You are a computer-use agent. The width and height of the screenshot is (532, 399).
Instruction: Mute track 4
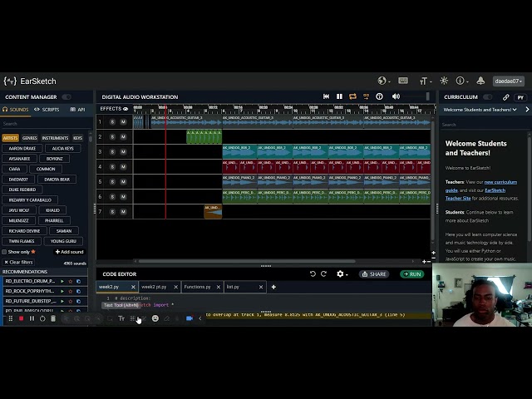[x=123, y=166]
